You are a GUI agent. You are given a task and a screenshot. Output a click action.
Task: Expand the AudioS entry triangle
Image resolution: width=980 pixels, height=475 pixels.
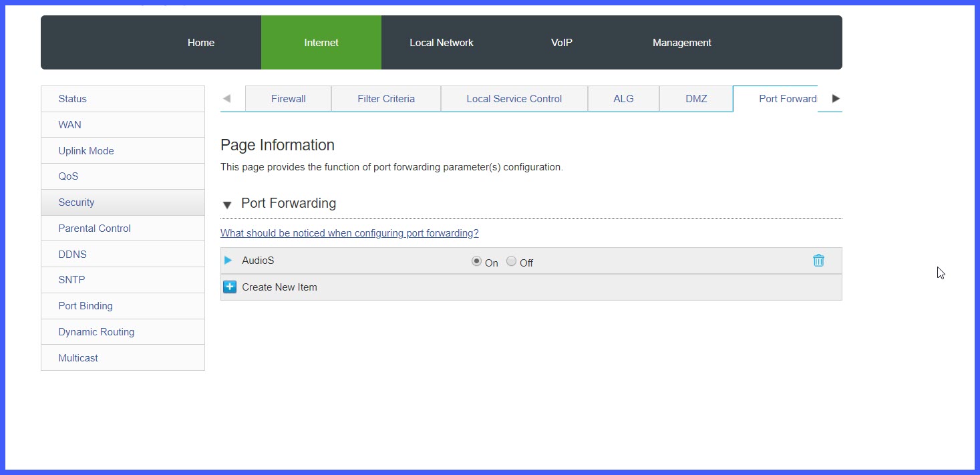tap(228, 261)
